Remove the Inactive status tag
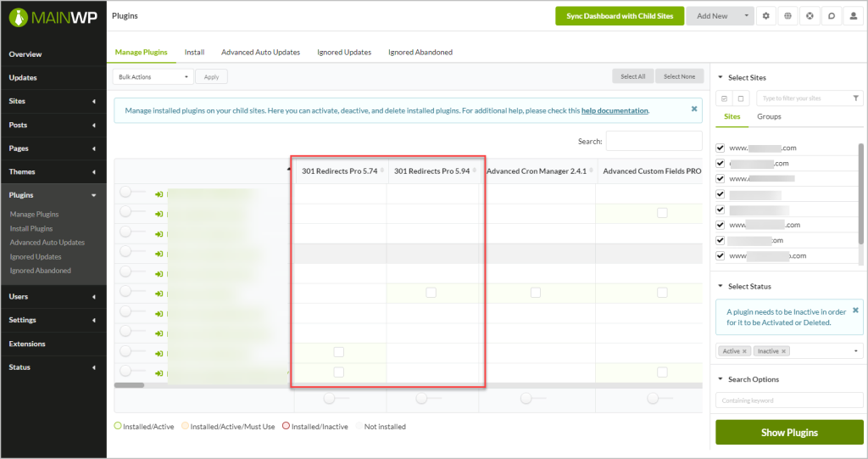 784,351
